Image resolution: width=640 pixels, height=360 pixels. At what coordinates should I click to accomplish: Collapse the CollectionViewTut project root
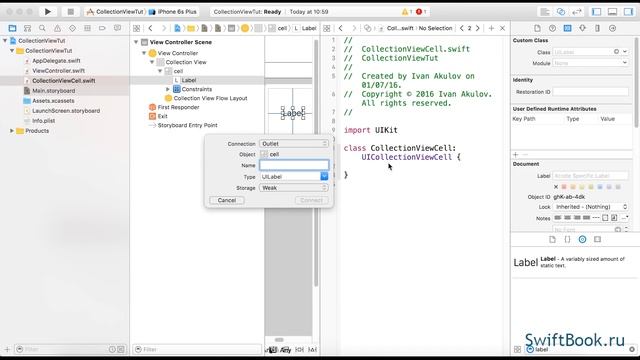5,41
